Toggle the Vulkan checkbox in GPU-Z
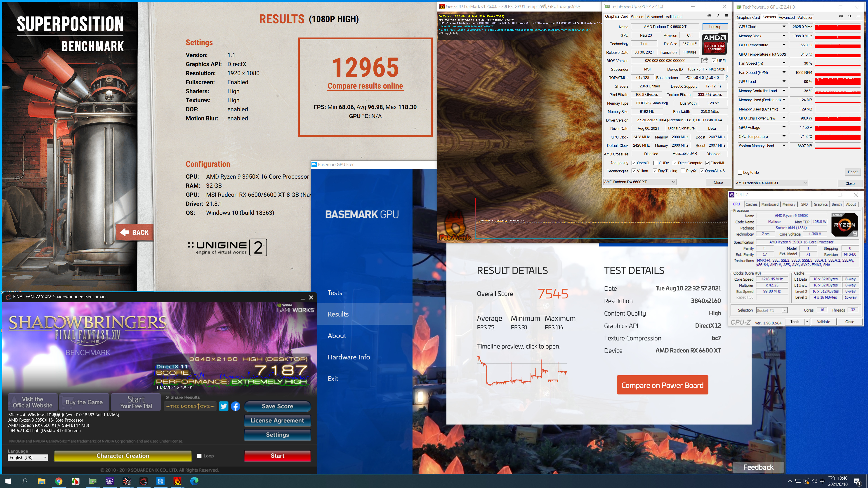 [634, 171]
